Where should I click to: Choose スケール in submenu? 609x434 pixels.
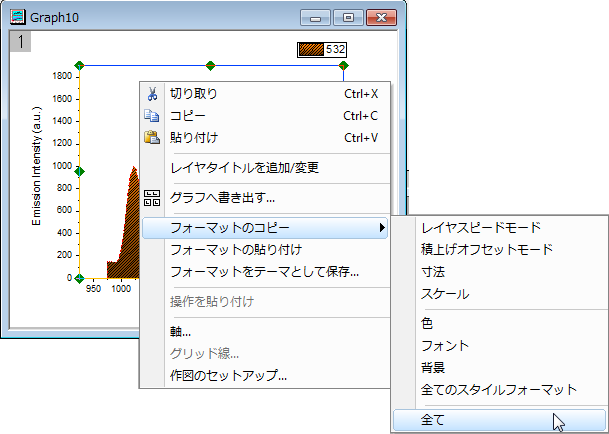[x=499, y=294]
